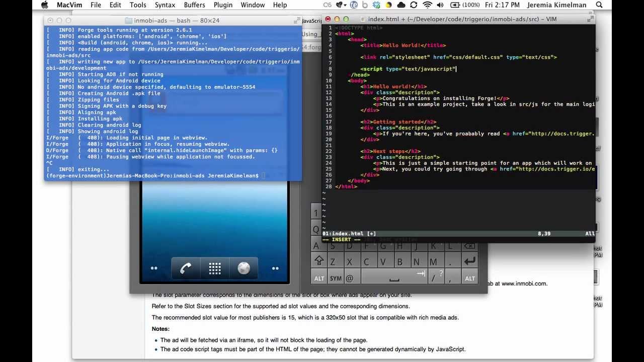Click the 'Forge tools running at version' terminal line
Viewport: 644px width, 362px height.
119,30
